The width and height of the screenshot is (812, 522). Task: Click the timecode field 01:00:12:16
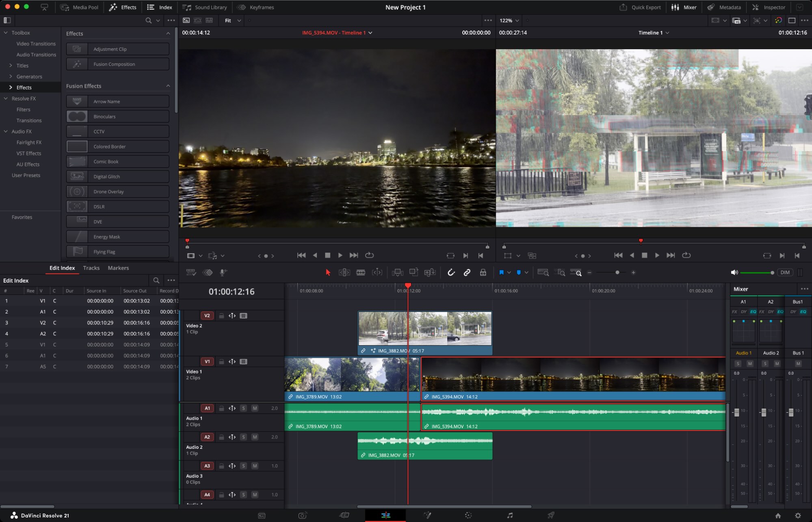click(232, 291)
